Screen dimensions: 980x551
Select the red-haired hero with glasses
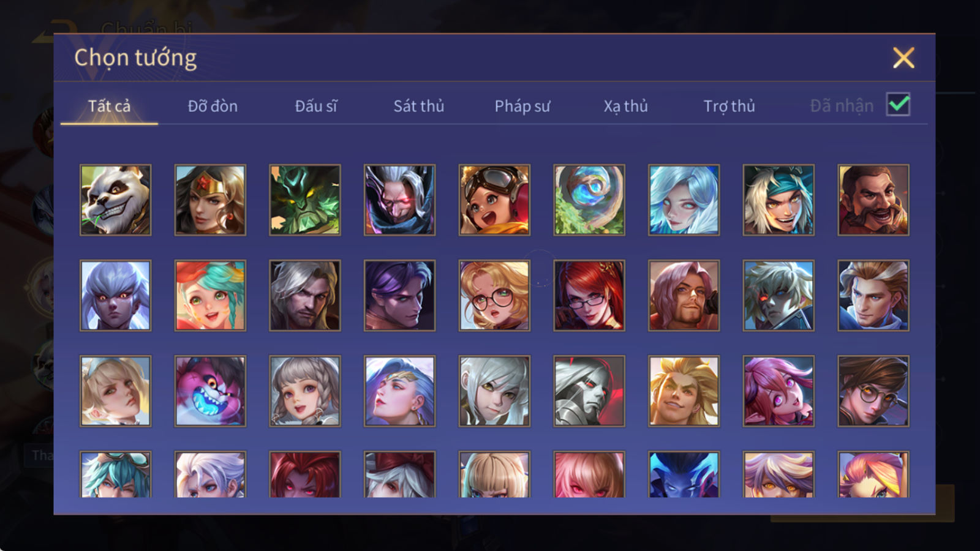(x=589, y=295)
